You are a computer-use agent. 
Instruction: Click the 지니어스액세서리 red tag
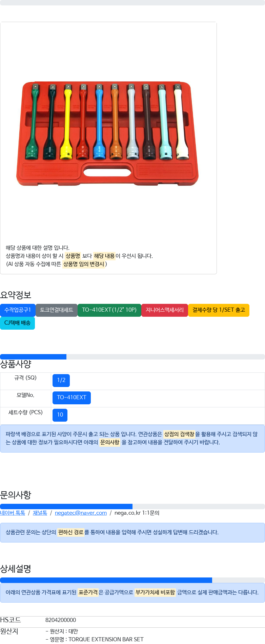164,310
